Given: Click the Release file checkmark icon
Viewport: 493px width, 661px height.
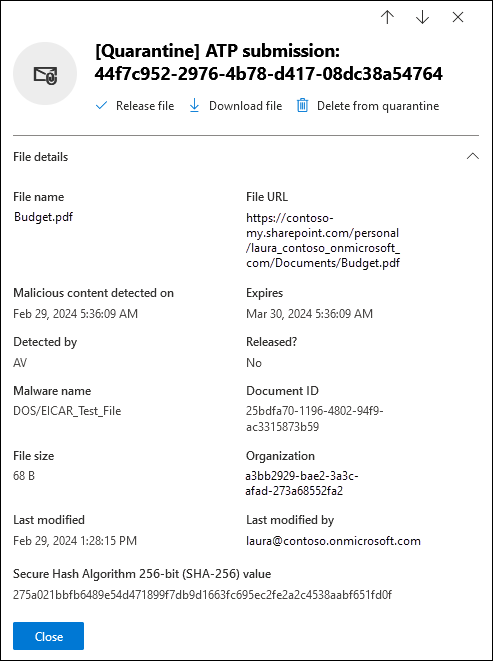Looking at the screenshot, I should tap(102, 105).
